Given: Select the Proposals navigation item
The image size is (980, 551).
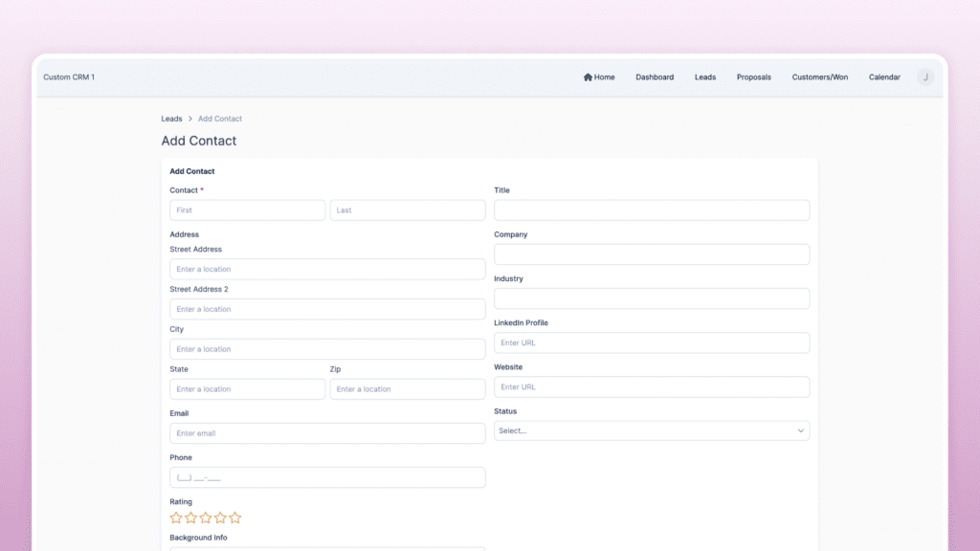Looking at the screenshot, I should [754, 77].
